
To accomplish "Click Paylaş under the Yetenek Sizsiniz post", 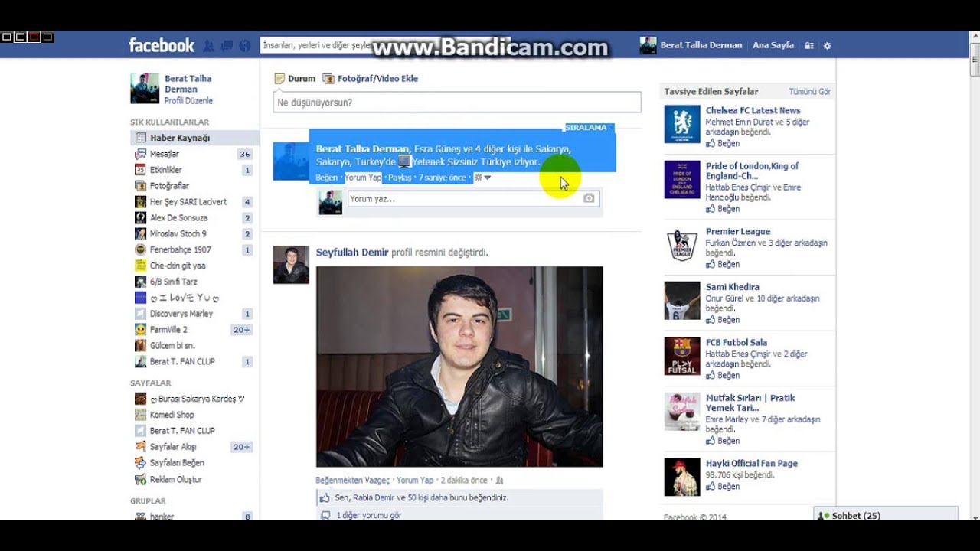I will tap(399, 178).
